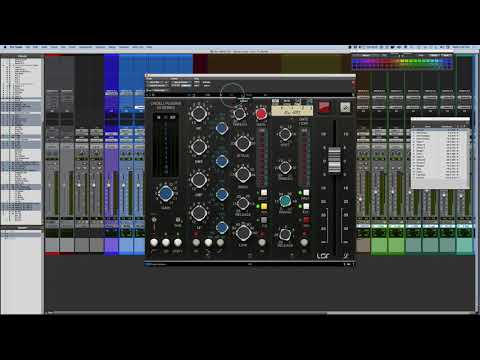Click the striped output fader cap in the plugin
Viewport: 480px width, 360px height.
coord(334,160)
